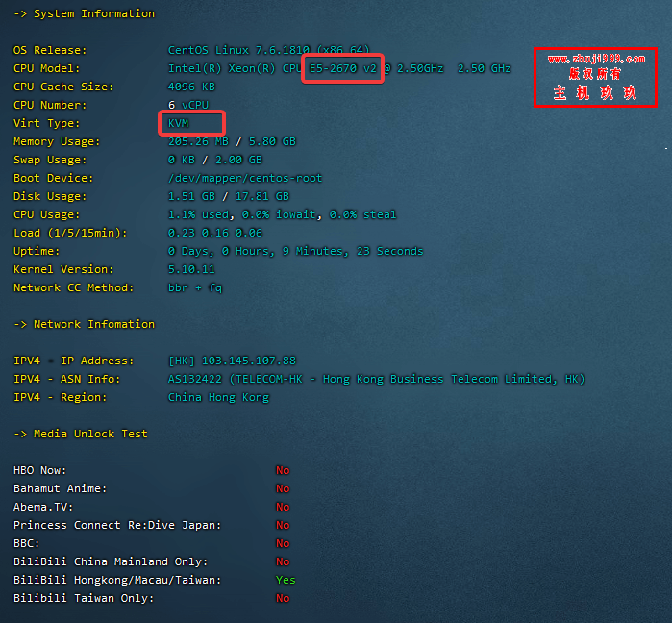
Task: Click "No" result for Bilibili Taiwan Only
Action: (x=283, y=598)
